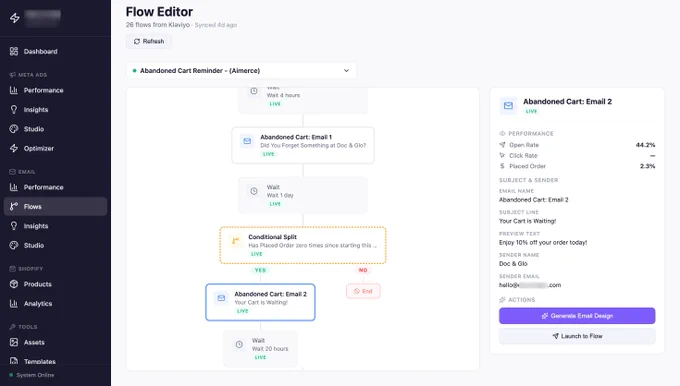Click the Email Studio palette icon
This screenshot has height=386, width=680.
[14, 245]
